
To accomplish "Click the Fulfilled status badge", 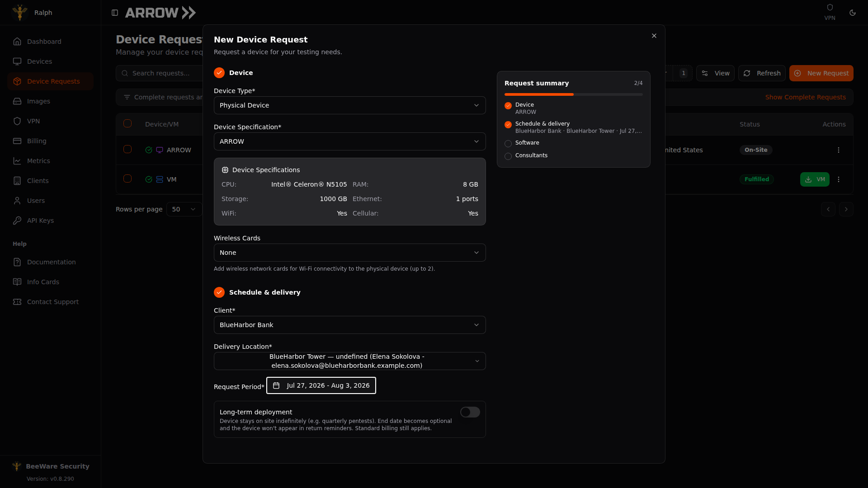I will tap(756, 179).
